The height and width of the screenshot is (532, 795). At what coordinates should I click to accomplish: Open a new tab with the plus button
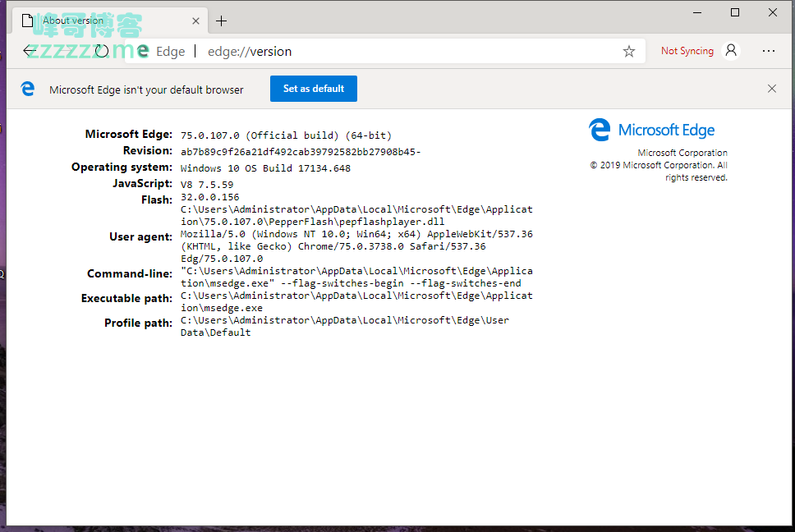(221, 21)
